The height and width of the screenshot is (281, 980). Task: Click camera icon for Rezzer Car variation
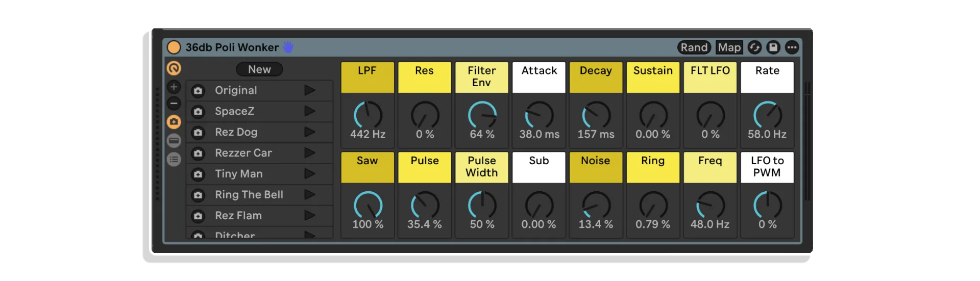[198, 154]
